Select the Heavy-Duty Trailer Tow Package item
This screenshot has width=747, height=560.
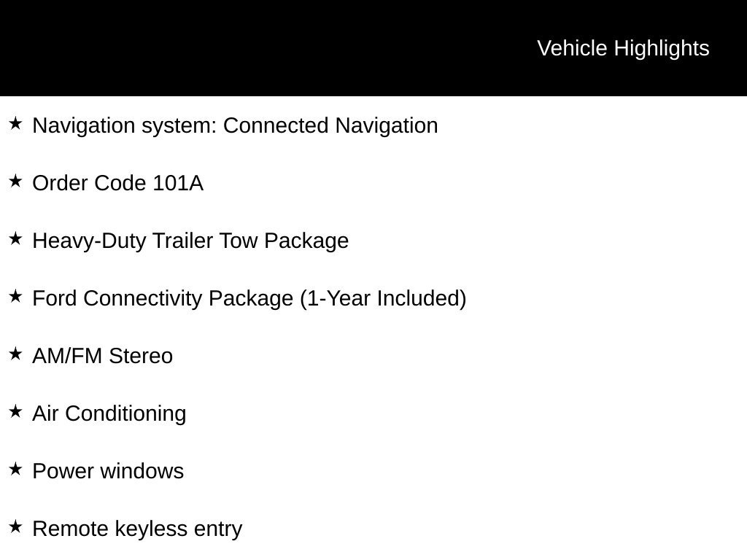(190, 241)
